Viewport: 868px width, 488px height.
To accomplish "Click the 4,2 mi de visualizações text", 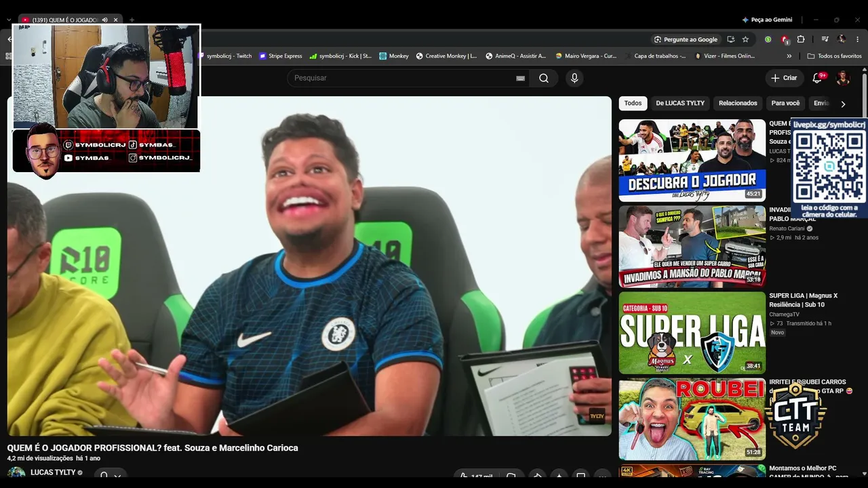I will click(40, 458).
